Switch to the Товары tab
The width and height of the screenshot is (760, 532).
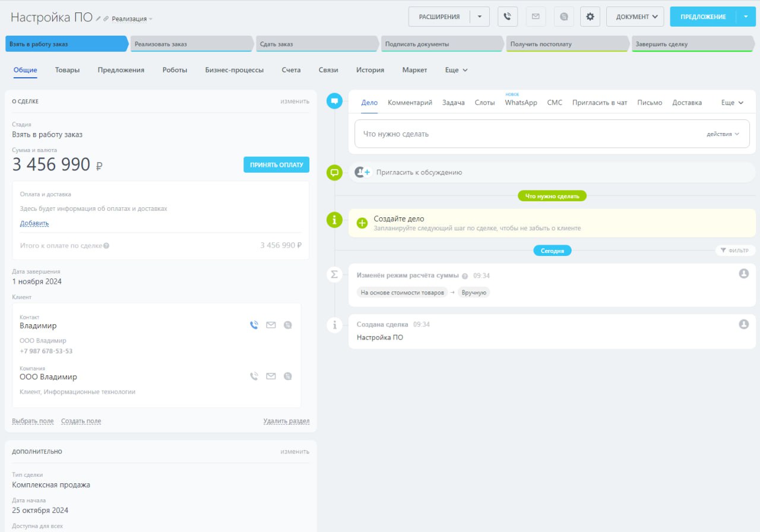(x=67, y=70)
